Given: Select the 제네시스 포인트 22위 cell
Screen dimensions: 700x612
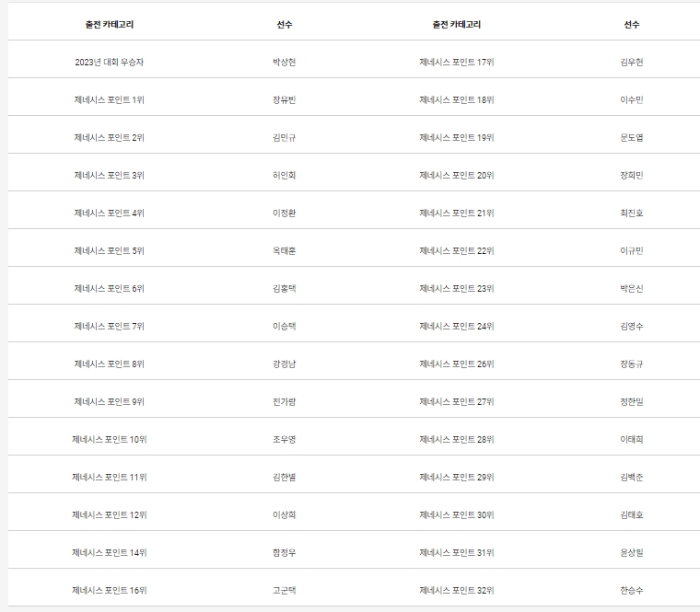Looking at the screenshot, I should [x=457, y=250].
